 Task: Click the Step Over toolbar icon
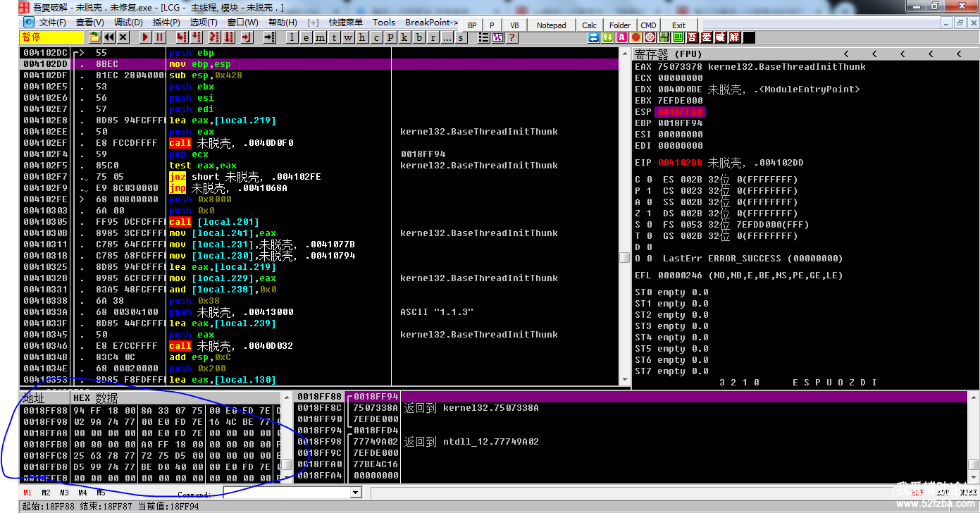tap(195, 37)
